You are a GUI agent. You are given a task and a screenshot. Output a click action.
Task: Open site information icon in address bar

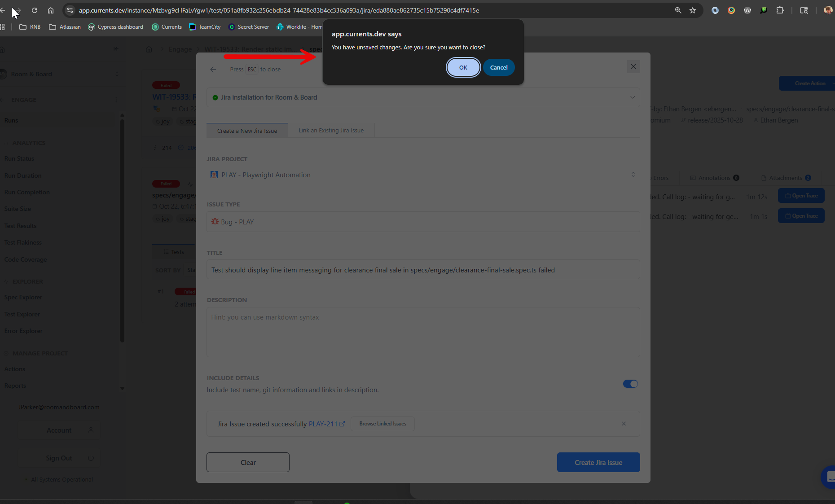click(x=70, y=10)
